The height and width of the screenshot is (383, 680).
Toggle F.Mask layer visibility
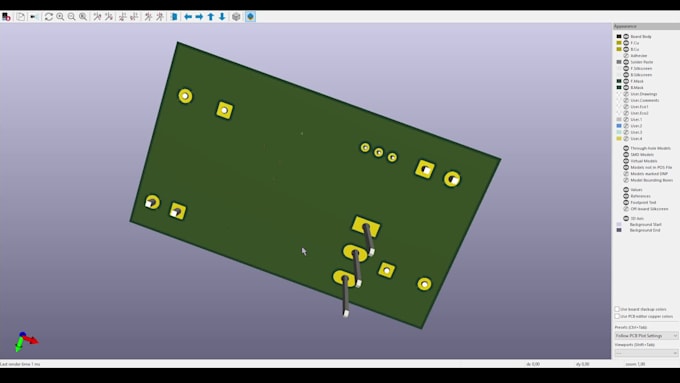point(626,81)
